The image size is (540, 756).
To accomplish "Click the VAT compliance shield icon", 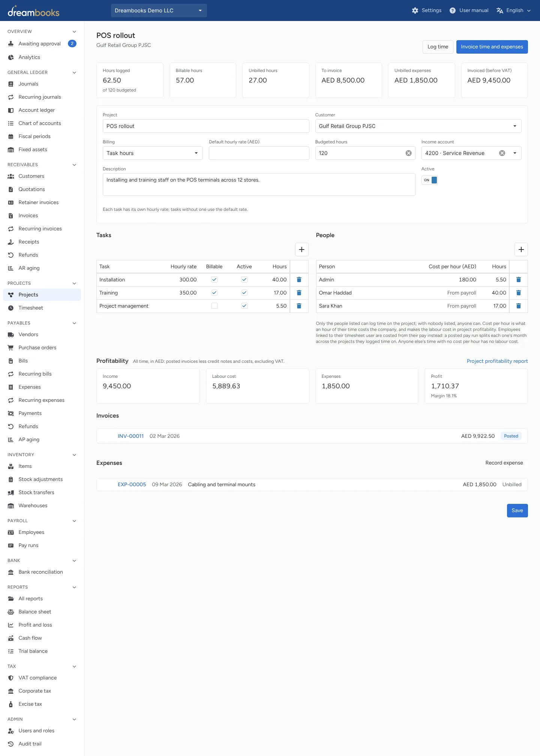I will pyautogui.click(x=11, y=678).
